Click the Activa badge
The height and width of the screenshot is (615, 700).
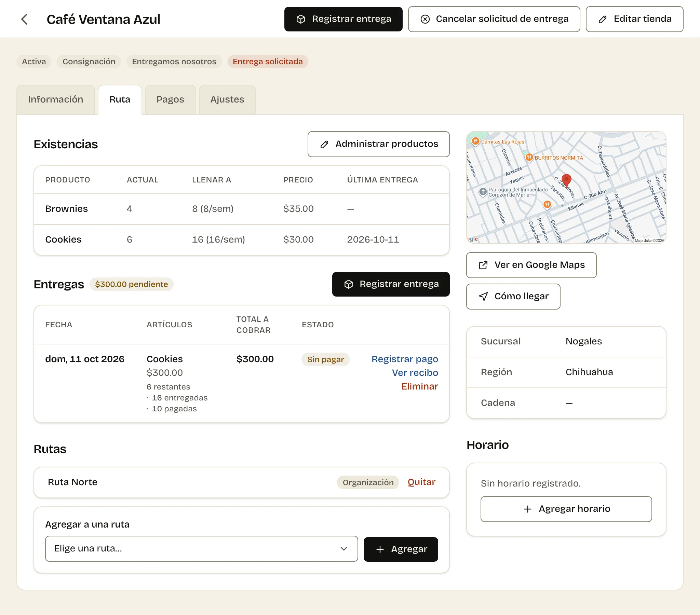click(34, 61)
